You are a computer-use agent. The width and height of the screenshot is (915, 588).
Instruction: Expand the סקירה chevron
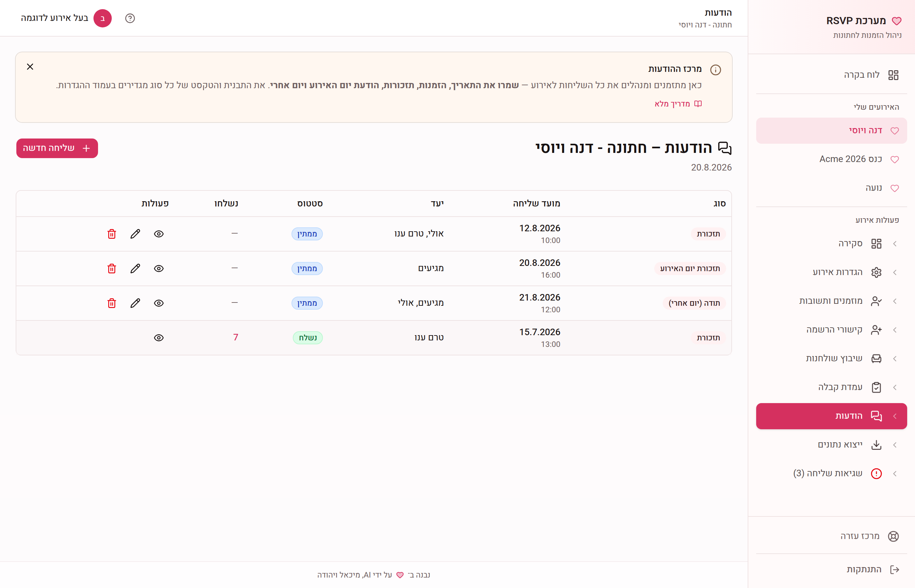pos(895,244)
